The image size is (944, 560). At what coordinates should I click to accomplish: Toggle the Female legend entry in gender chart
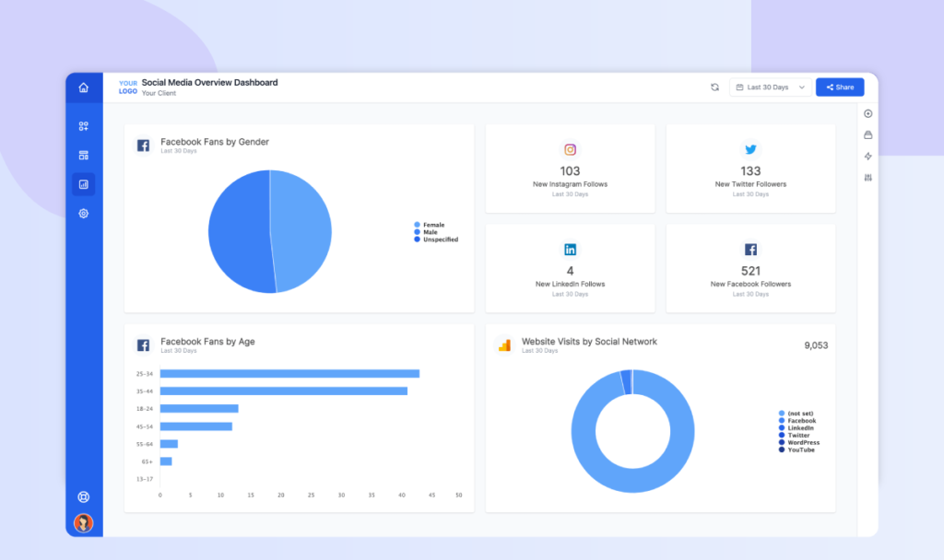click(433, 225)
